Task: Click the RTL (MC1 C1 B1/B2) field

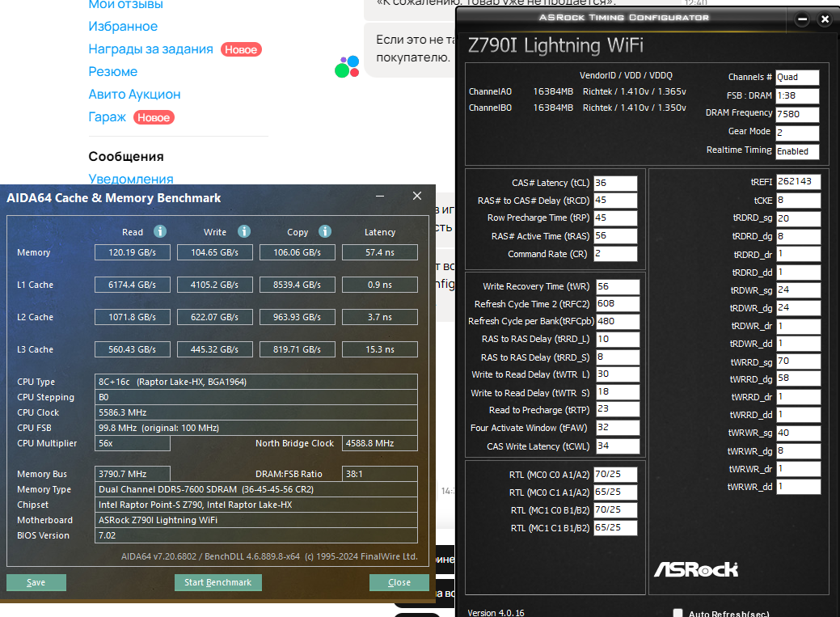Action: 615,527
